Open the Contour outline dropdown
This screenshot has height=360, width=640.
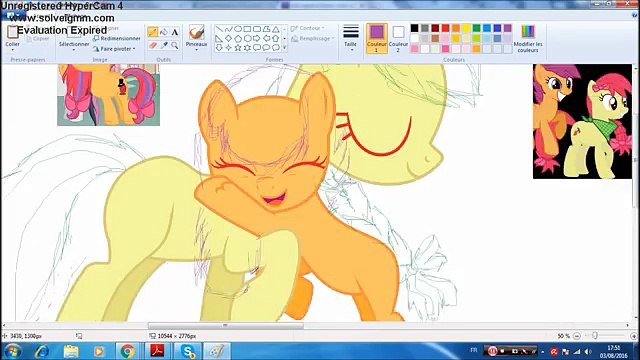[308, 28]
